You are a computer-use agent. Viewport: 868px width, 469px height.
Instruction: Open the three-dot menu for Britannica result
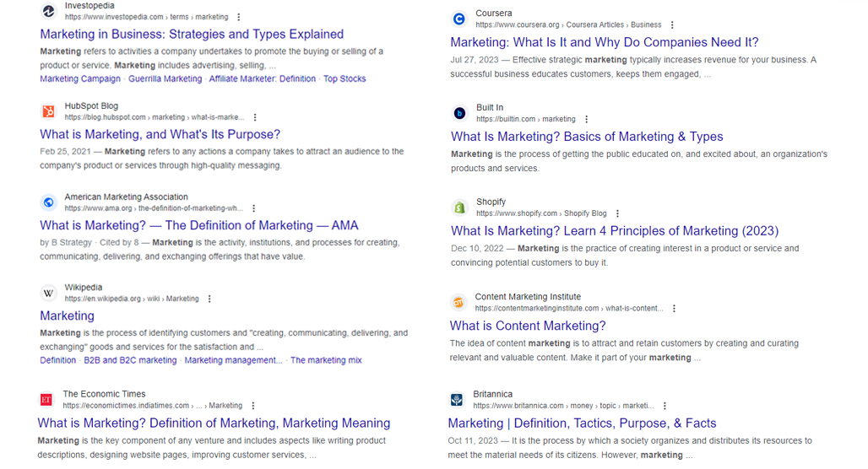(x=665, y=406)
